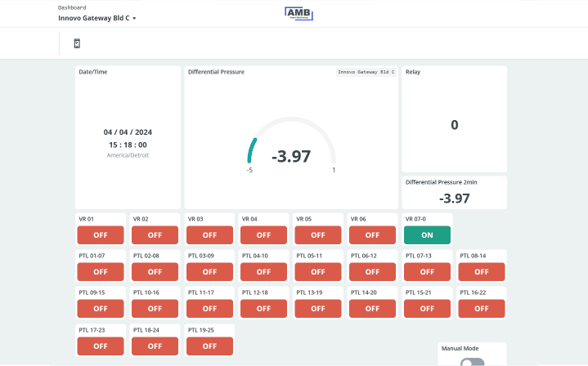Click the AMB logo in the header
This screenshot has height=366, width=588.
(x=299, y=13)
